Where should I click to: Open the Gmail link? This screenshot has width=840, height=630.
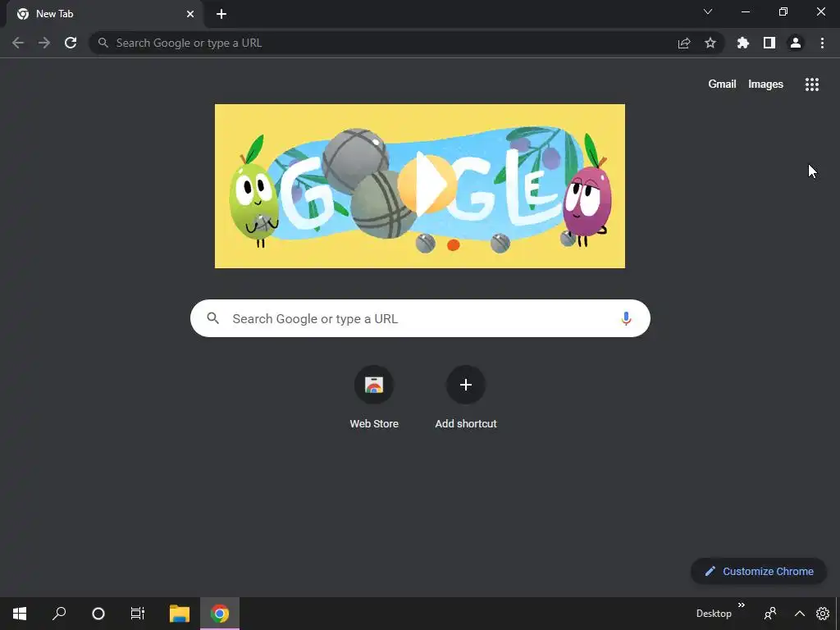pos(722,84)
